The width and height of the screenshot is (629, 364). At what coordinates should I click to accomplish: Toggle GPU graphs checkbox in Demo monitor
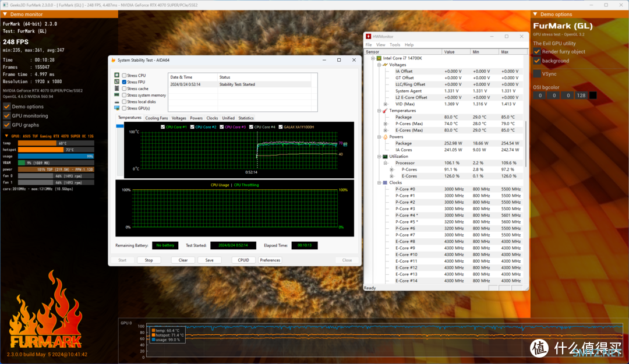pyautogui.click(x=7, y=125)
